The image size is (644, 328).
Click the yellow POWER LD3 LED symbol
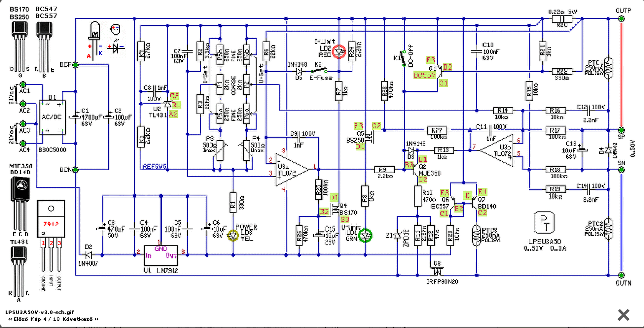pyautogui.click(x=232, y=235)
